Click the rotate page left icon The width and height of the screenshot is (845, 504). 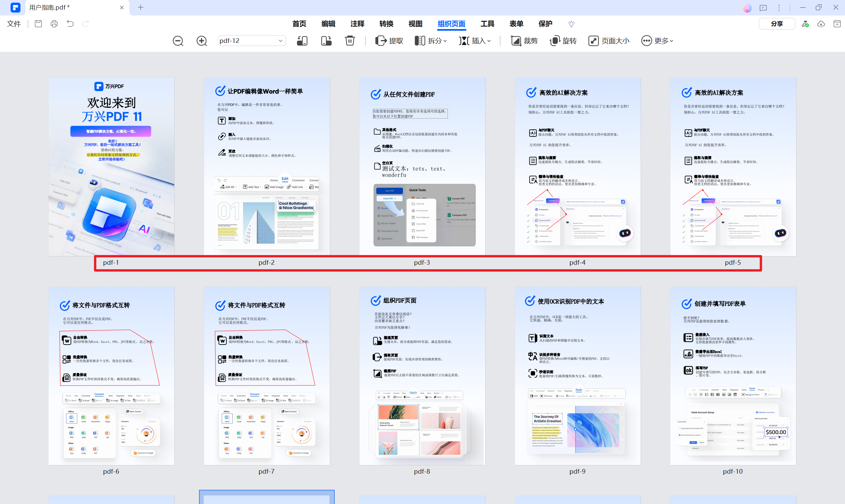point(302,41)
